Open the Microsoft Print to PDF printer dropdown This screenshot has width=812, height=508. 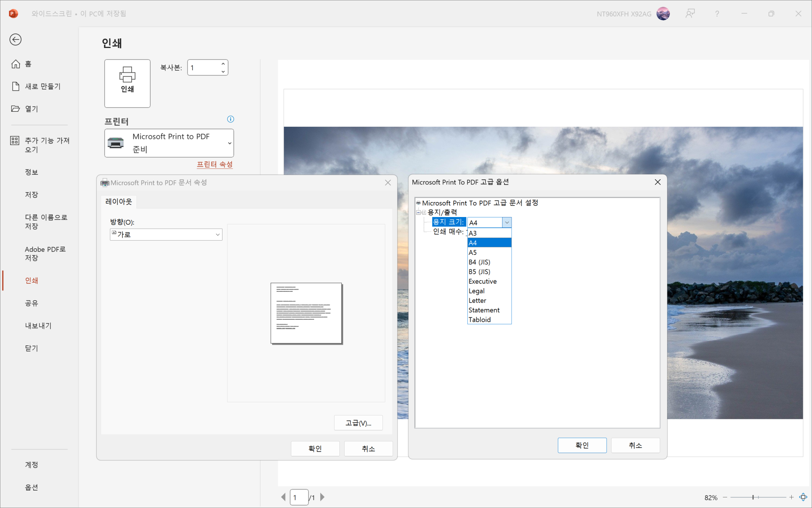coord(169,143)
